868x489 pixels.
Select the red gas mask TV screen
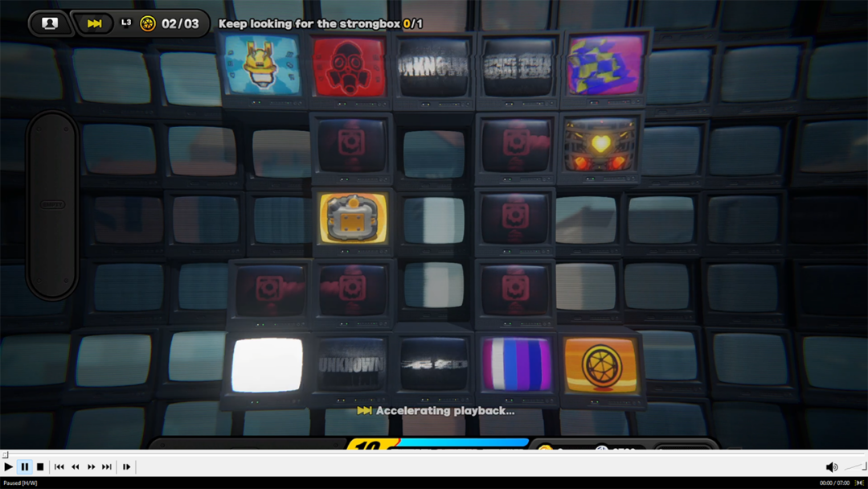[349, 68]
